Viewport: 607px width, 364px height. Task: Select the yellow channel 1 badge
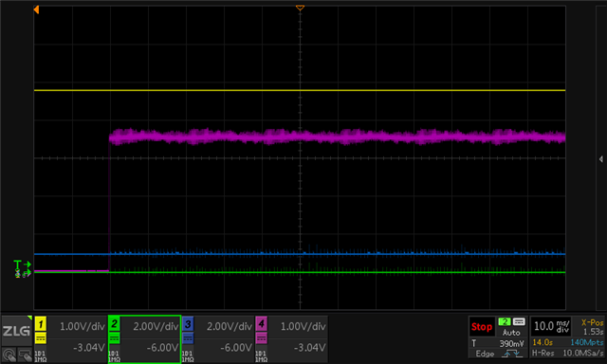tap(40, 324)
